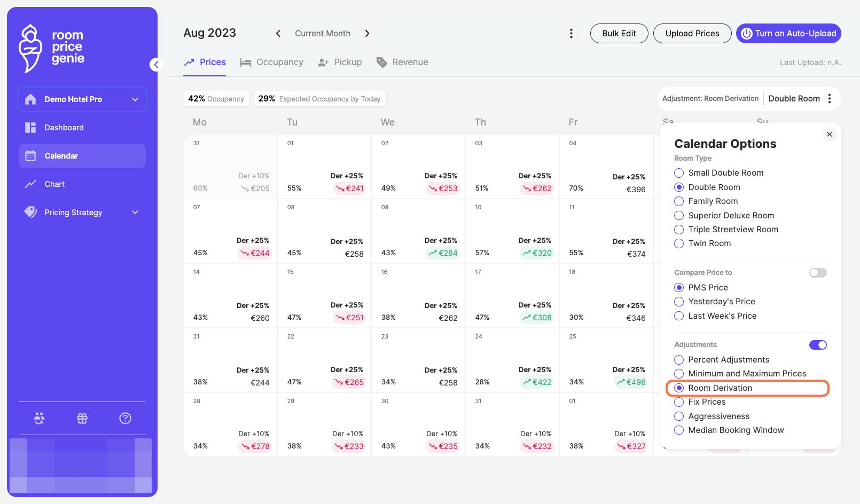Open the gift icon at sidebar bottom
This screenshot has height=504, width=860.
(x=82, y=419)
